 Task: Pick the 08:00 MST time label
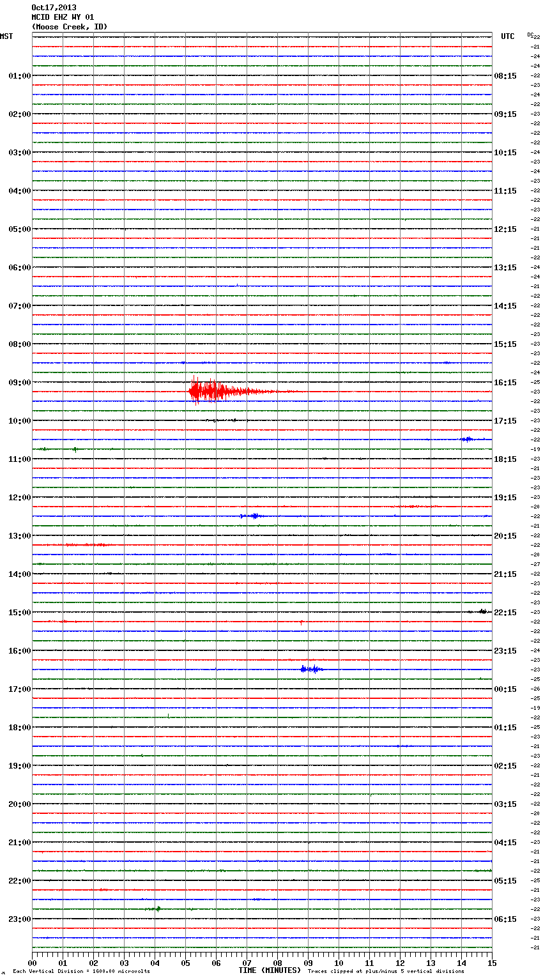tap(20, 344)
